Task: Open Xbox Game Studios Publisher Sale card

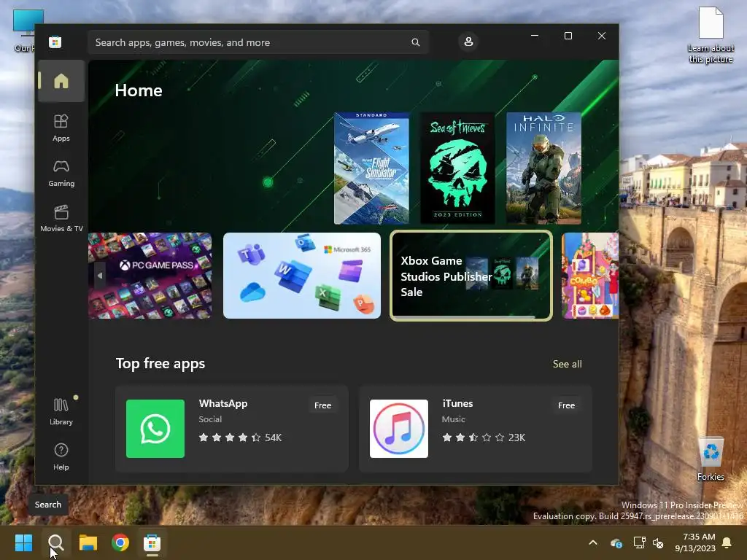Action: pos(471,276)
